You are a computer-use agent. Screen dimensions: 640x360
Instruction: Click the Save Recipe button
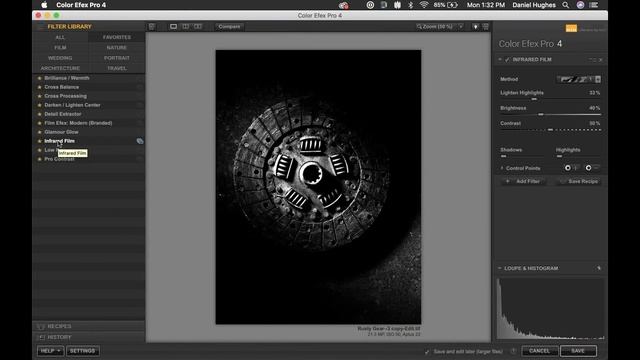(x=579, y=181)
